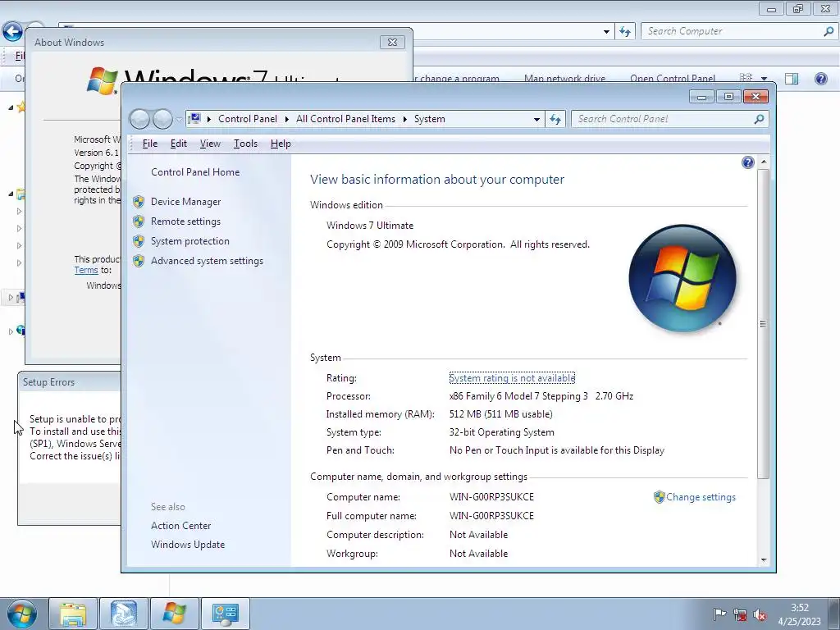
Task: Click the Change settings shield icon
Action: [x=659, y=497]
